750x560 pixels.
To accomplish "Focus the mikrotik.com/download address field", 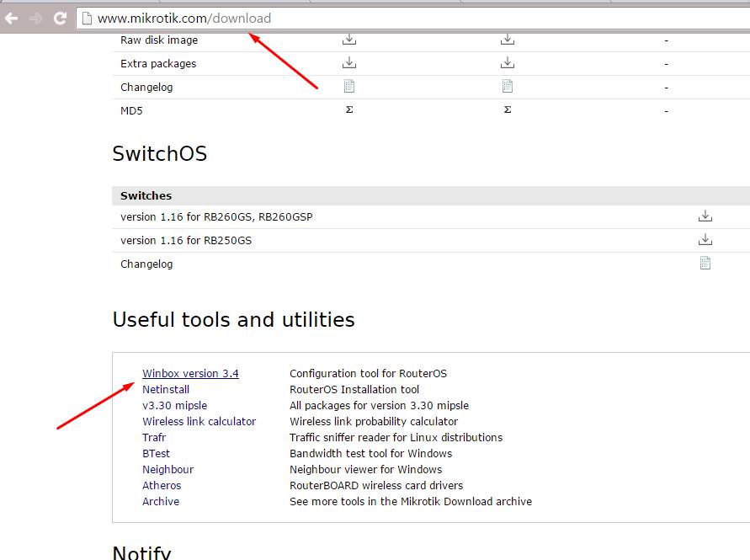I will (x=412, y=19).
